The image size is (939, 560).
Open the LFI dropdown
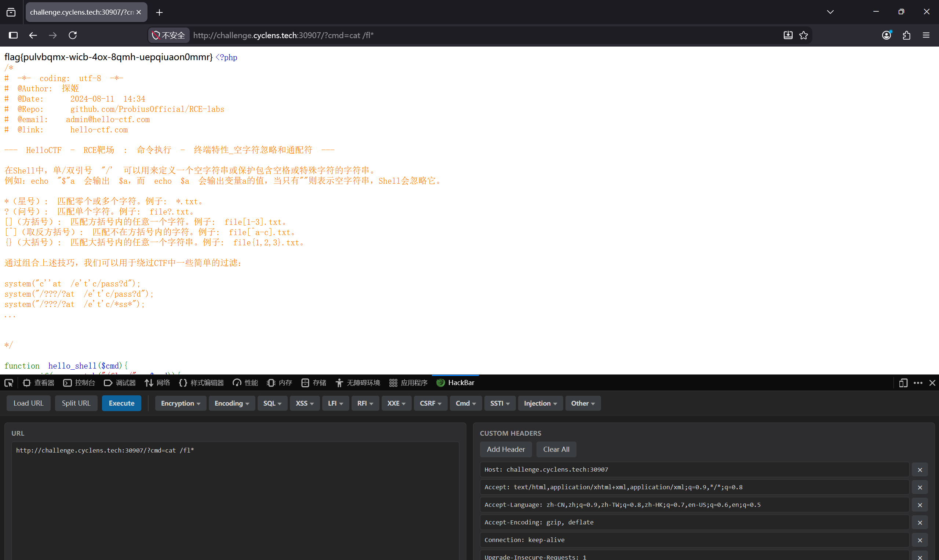click(335, 403)
